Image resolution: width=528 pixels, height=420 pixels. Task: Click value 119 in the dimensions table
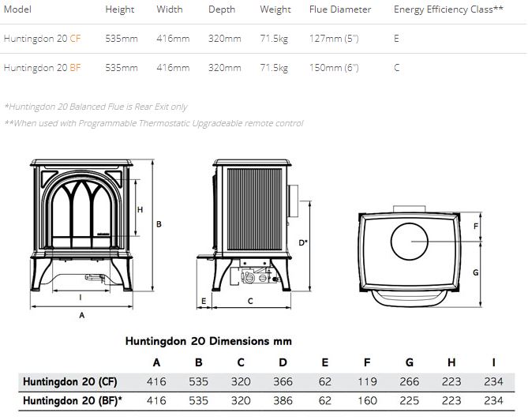367,381
